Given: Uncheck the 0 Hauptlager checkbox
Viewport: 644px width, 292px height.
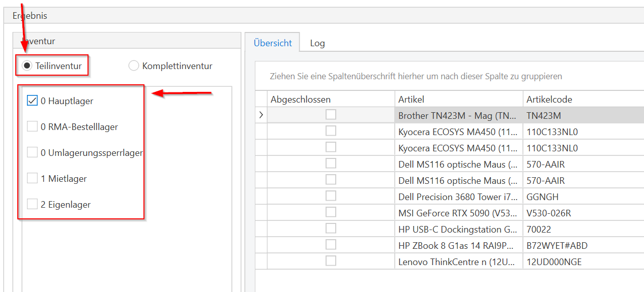Looking at the screenshot, I should [x=32, y=101].
